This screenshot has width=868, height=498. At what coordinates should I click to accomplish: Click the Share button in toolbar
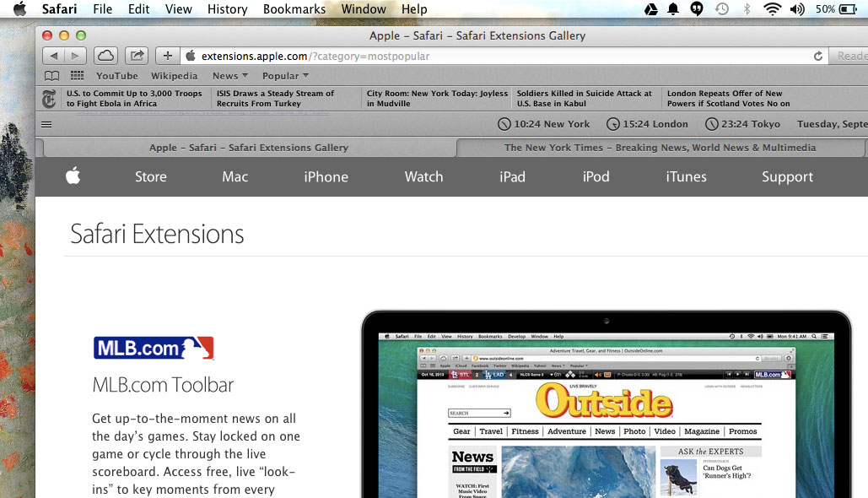tap(136, 56)
